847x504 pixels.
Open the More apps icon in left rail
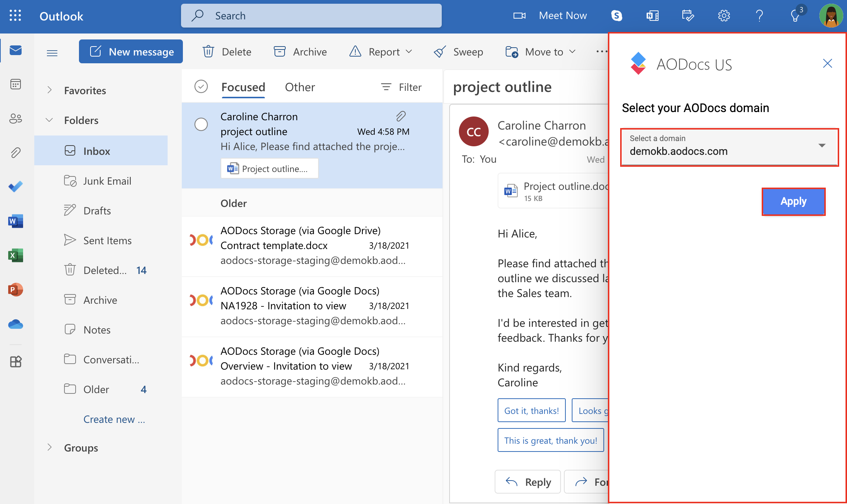pos(16,361)
